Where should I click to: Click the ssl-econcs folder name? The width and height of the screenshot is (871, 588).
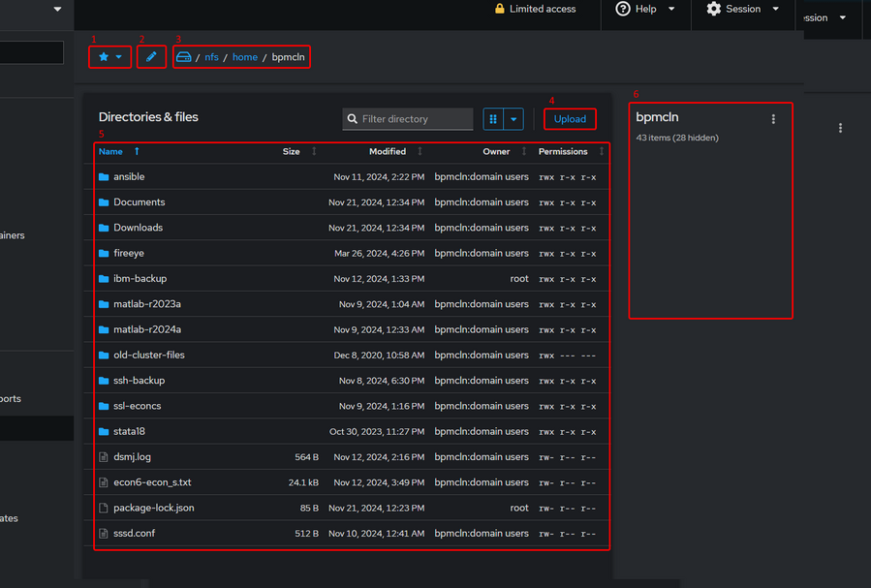pyautogui.click(x=138, y=406)
